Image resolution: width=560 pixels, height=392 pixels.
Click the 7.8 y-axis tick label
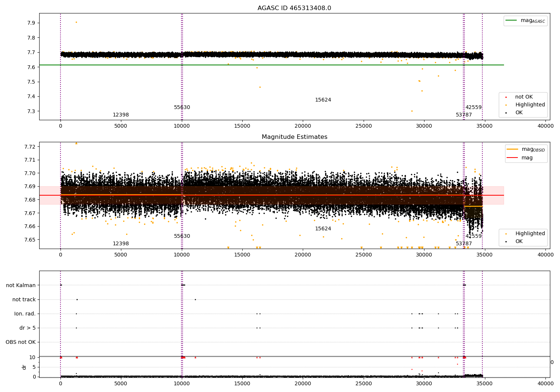click(31, 38)
